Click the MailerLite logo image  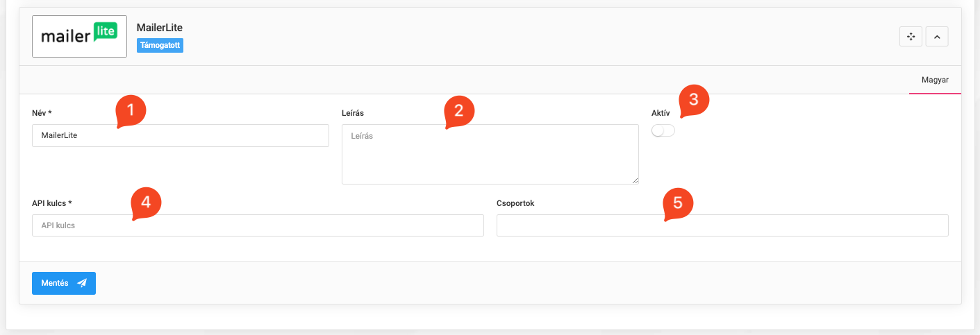[x=79, y=36]
